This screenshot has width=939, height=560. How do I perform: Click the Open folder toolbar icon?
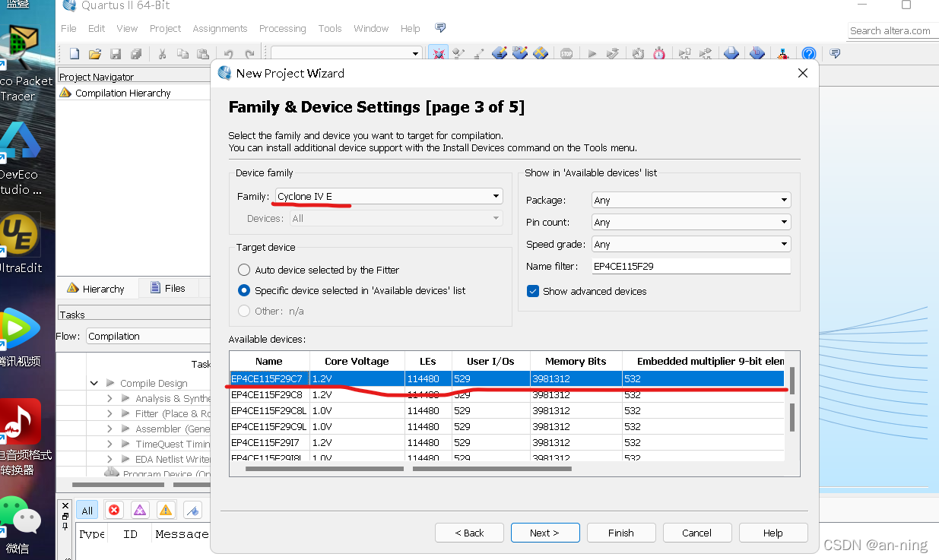tap(95, 54)
